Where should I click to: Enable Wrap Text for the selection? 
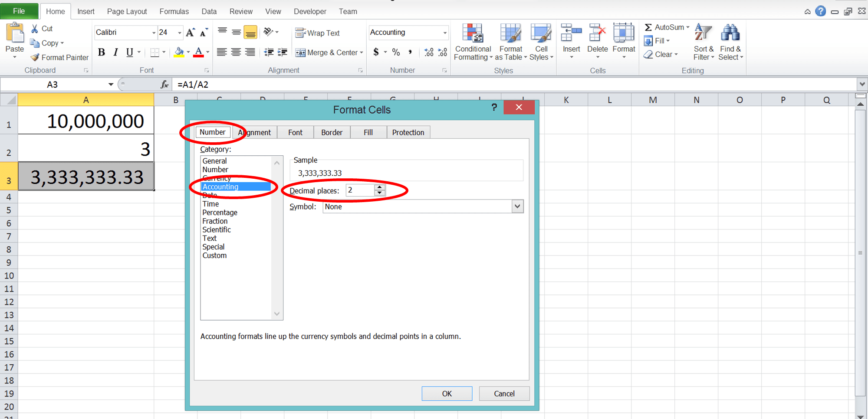click(318, 33)
